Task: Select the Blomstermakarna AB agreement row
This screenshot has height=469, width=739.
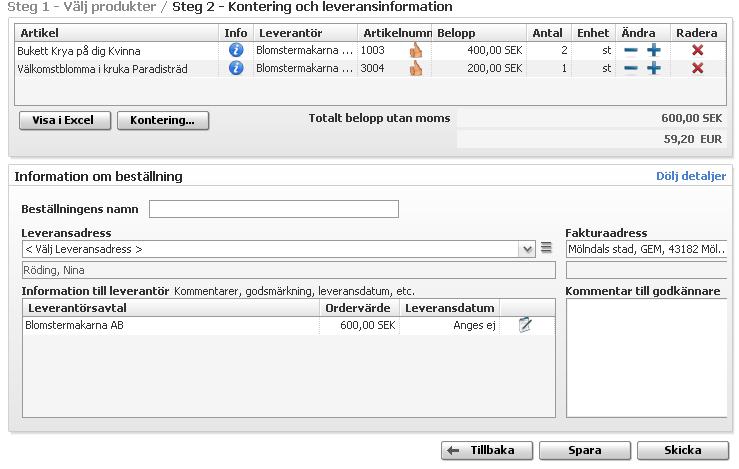Action: tap(289, 325)
